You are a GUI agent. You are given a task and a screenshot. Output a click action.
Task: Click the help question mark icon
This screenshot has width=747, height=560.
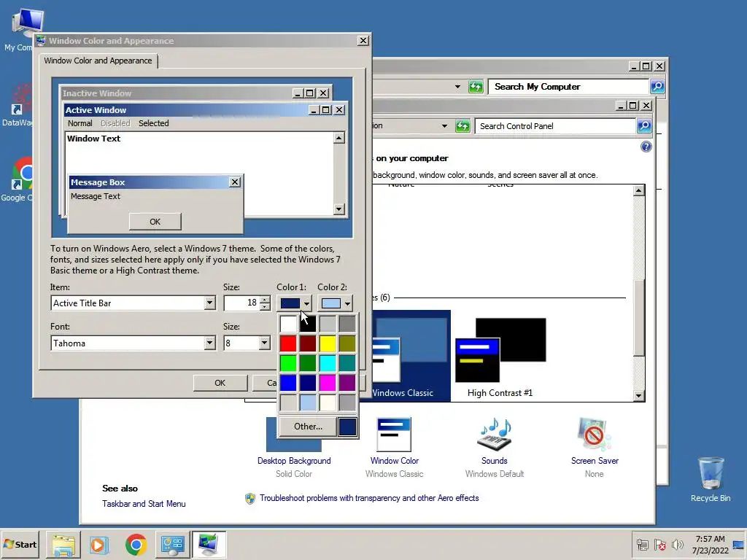pos(646,147)
